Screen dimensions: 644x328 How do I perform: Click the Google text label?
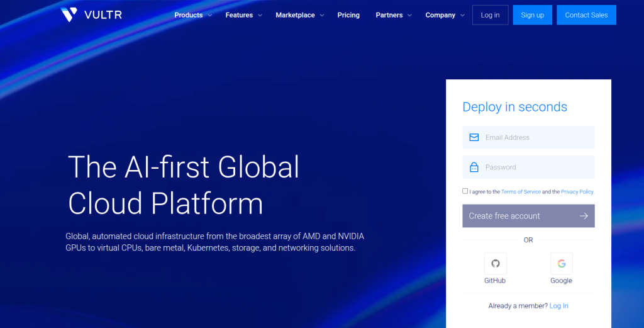click(561, 280)
